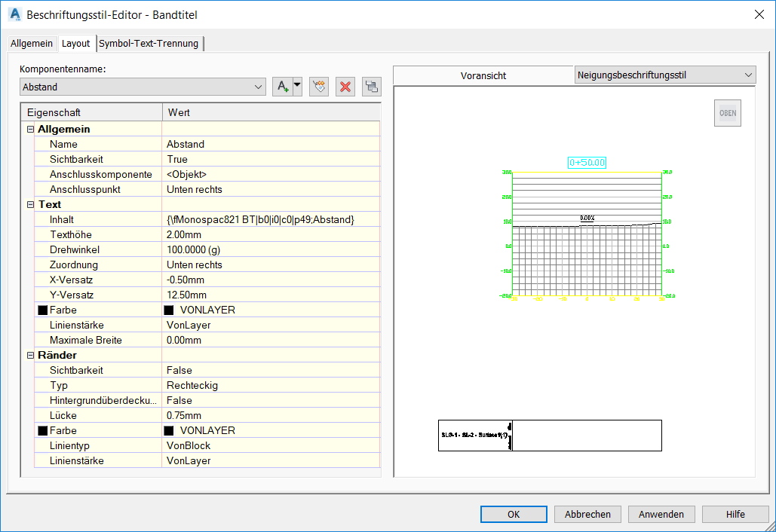
Task: Delete the component with red X icon
Action: (345, 87)
